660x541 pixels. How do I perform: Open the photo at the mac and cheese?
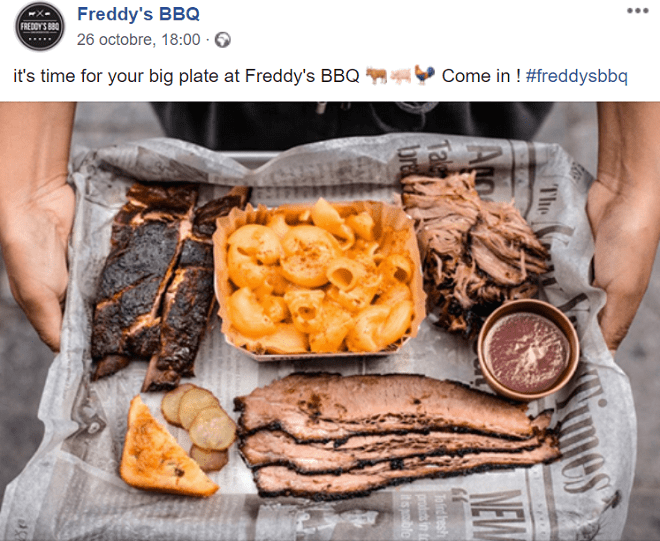[319, 279]
